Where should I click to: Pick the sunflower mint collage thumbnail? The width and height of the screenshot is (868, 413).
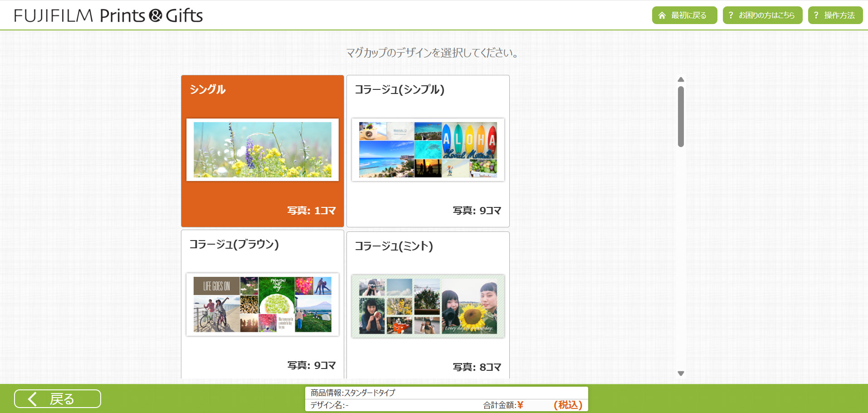(428, 306)
